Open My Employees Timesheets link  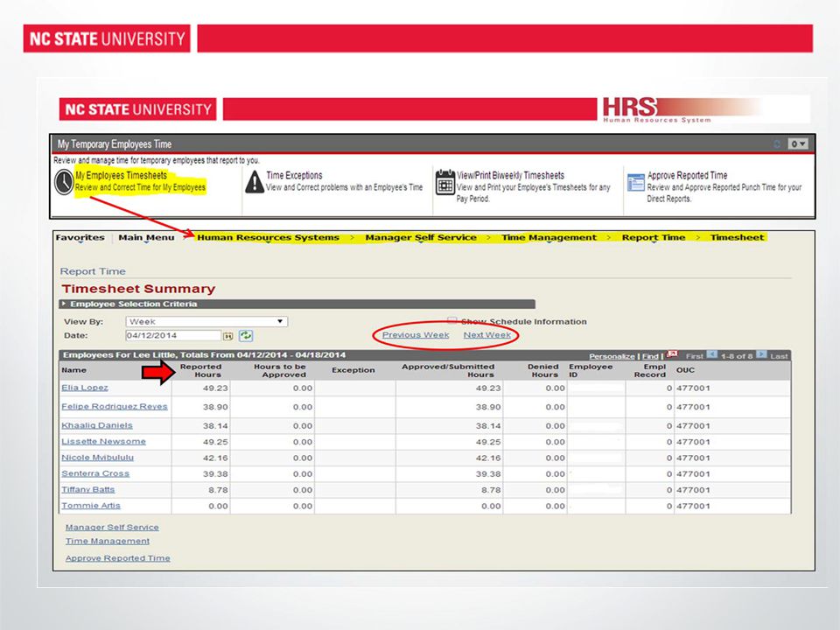point(121,175)
